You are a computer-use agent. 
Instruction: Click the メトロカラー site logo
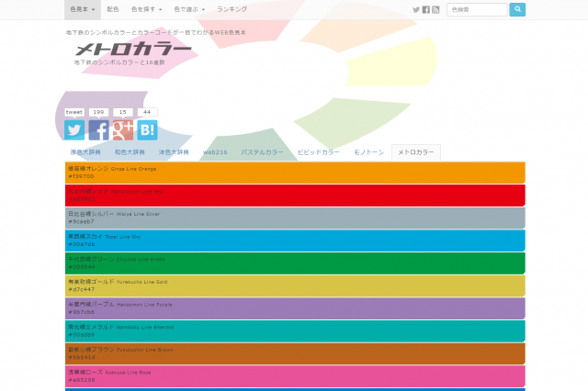click(133, 50)
